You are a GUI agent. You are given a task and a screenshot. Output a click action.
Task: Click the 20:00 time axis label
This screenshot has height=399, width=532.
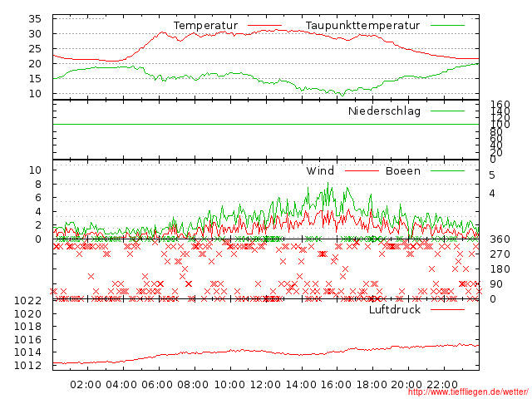tap(406, 385)
